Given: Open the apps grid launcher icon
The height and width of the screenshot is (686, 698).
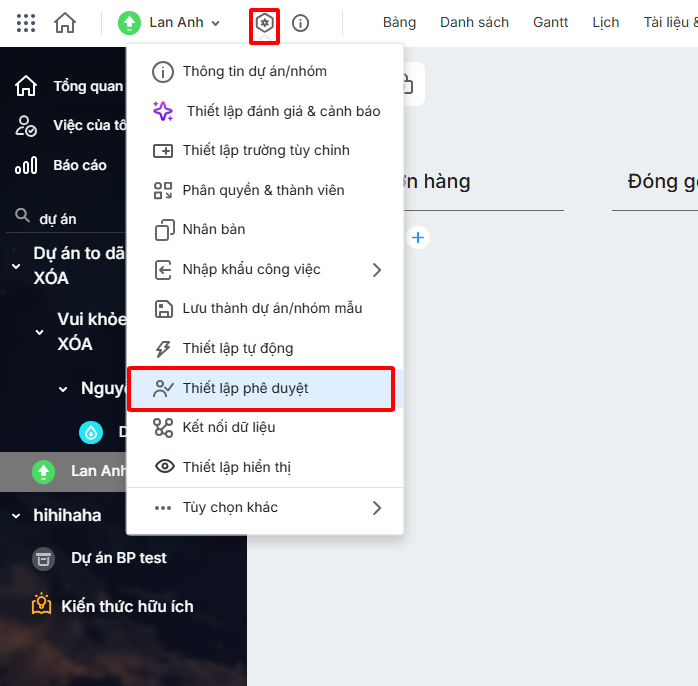Looking at the screenshot, I should [x=26, y=23].
